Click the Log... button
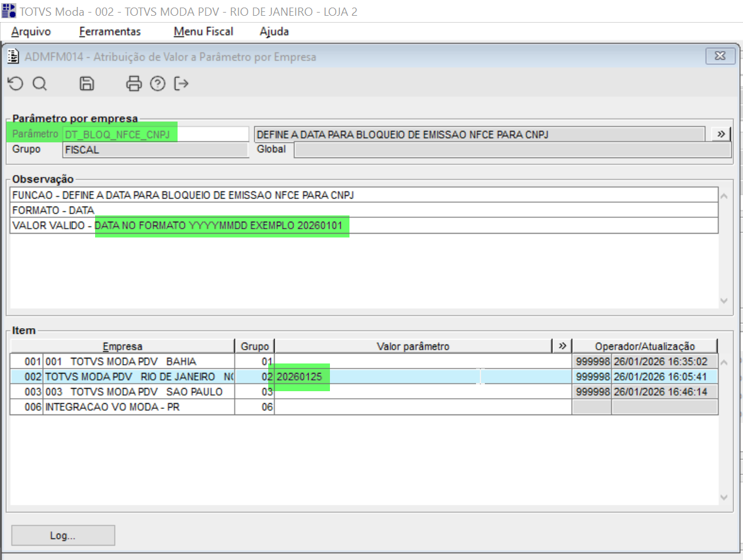This screenshot has height=560, width=743. tap(63, 535)
